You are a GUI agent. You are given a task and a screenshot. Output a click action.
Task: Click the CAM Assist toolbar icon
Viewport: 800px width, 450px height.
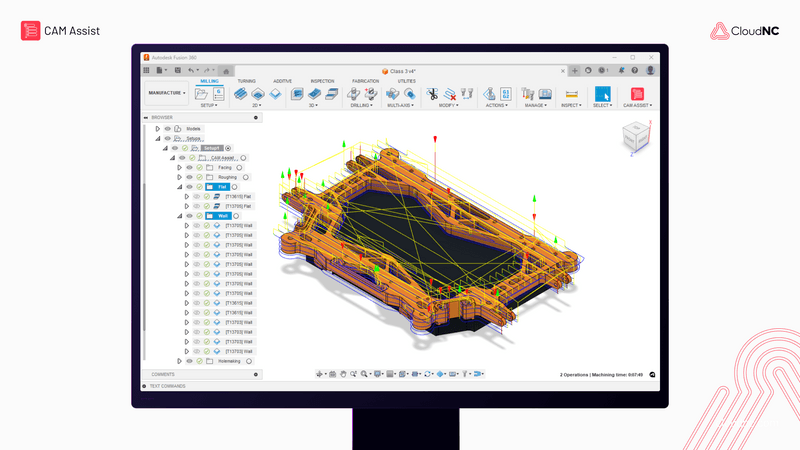point(637,93)
